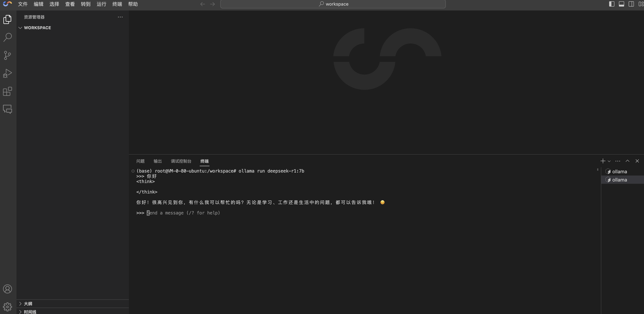Click the closing </think> tag line
Viewport: 644px width, 314px height.
[x=147, y=192]
